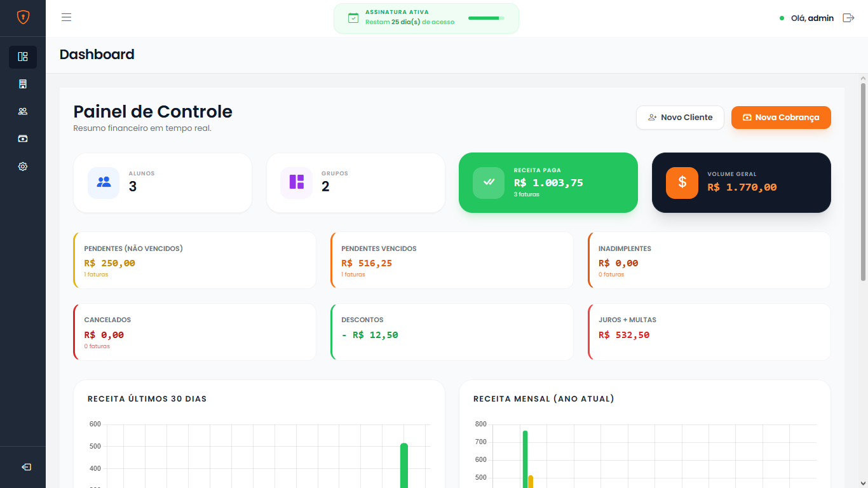Open settings gear in sidebar
The image size is (868, 488).
[x=23, y=166]
